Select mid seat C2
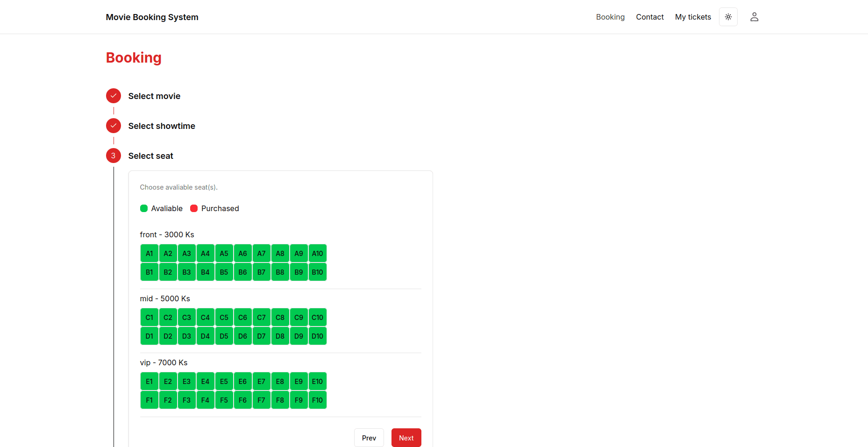The width and height of the screenshot is (868, 447). tap(168, 317)
